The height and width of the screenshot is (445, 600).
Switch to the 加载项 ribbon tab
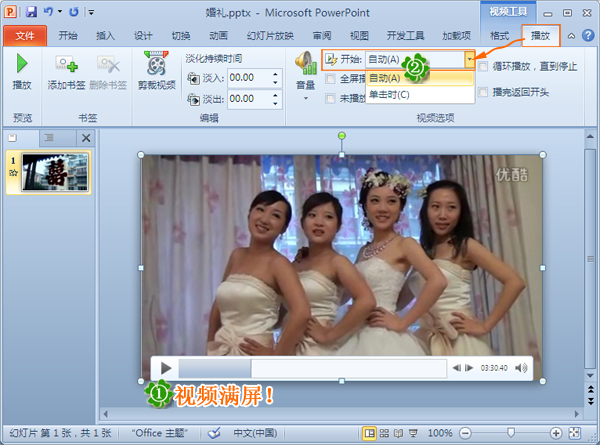coord(457,36)
